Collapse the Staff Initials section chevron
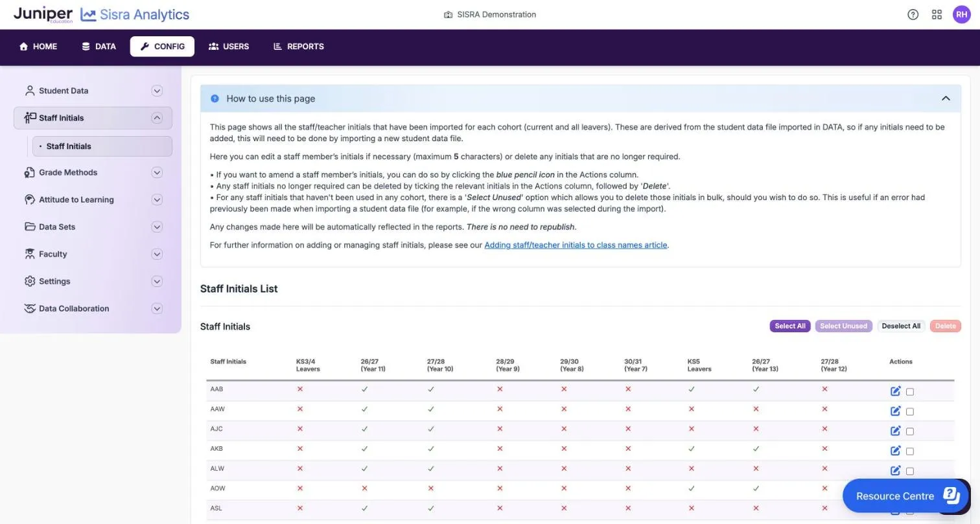Viewport: 980px width, 524px height. 157,118
